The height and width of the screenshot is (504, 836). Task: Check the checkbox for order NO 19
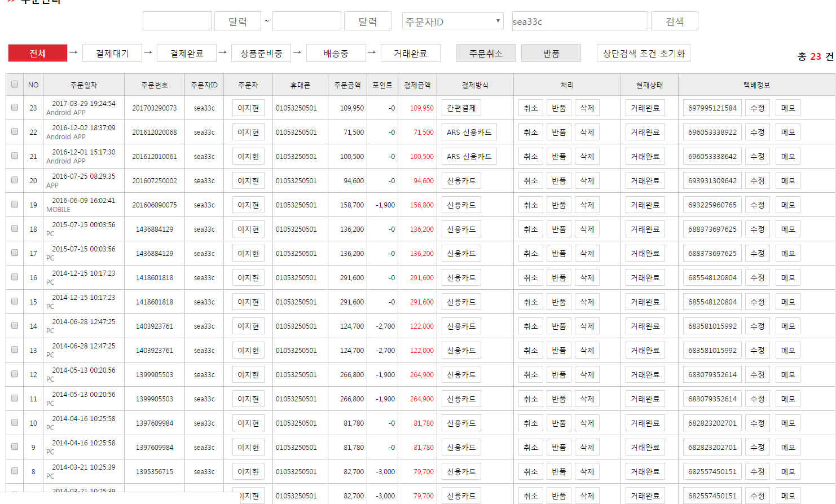pyautogui.click(x=15, y=204)
